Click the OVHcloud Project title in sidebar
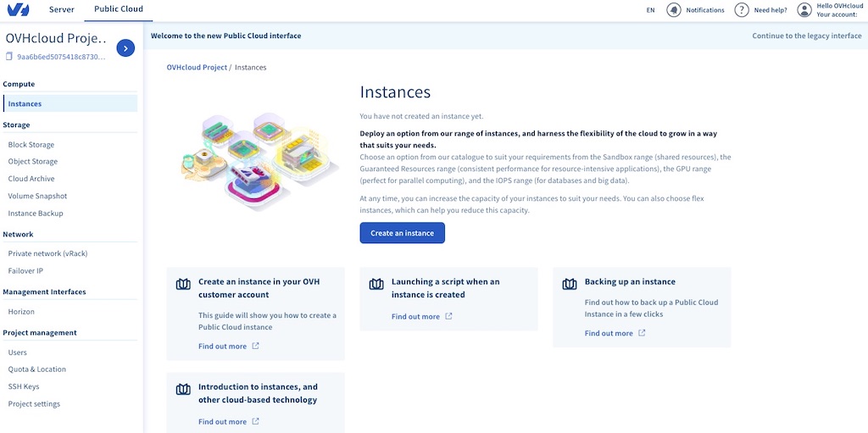 coord(55,38)
